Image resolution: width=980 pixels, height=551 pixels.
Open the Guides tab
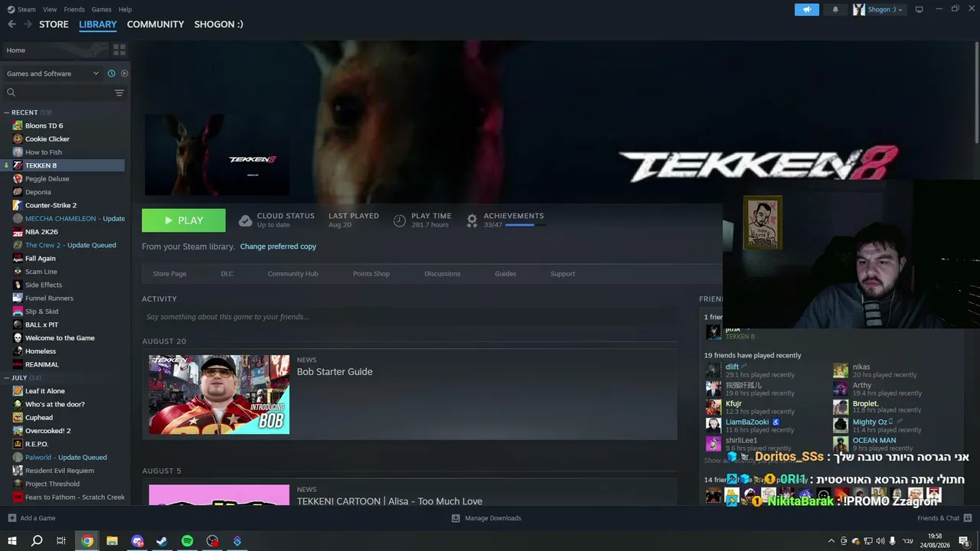505,274
